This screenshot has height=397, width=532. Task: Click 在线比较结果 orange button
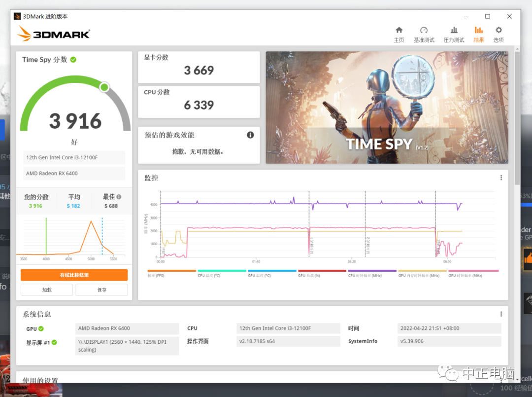pyautogui.click(x=74, y=275)
